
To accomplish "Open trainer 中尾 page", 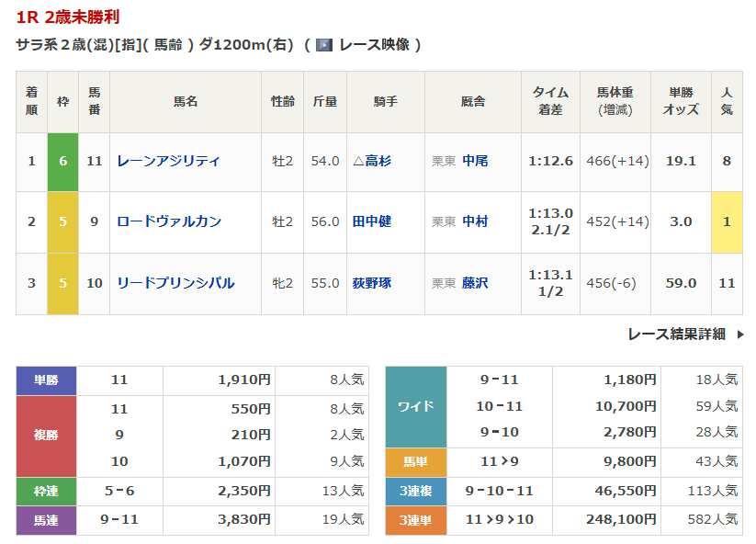I will pos(475,161).
